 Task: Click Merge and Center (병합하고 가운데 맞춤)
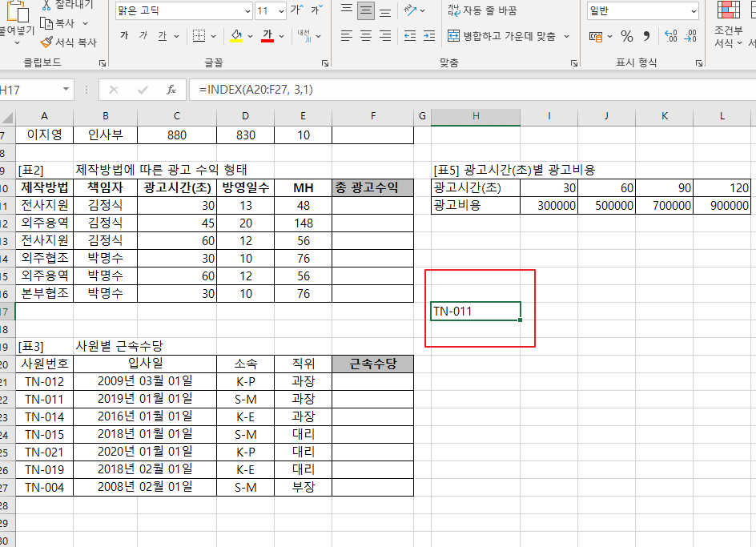[502, 36]
